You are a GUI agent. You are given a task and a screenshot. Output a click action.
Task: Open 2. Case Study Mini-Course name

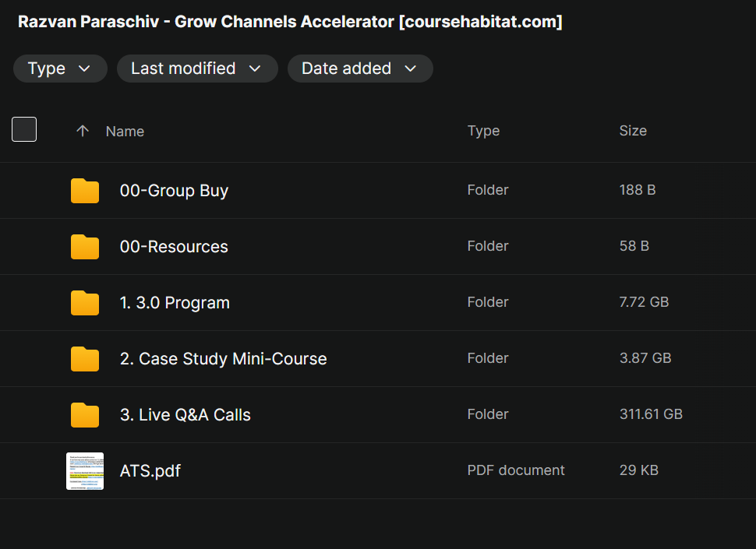[x=223, y=359]
